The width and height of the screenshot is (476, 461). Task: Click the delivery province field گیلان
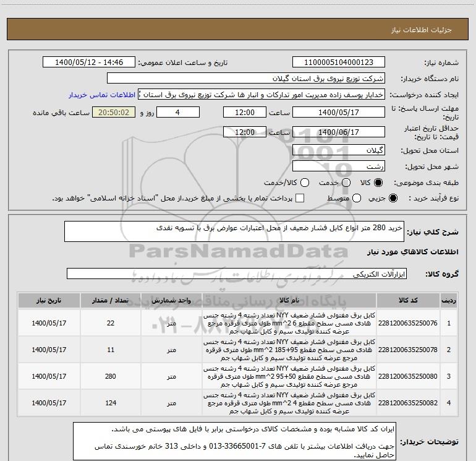coord(339,150)
